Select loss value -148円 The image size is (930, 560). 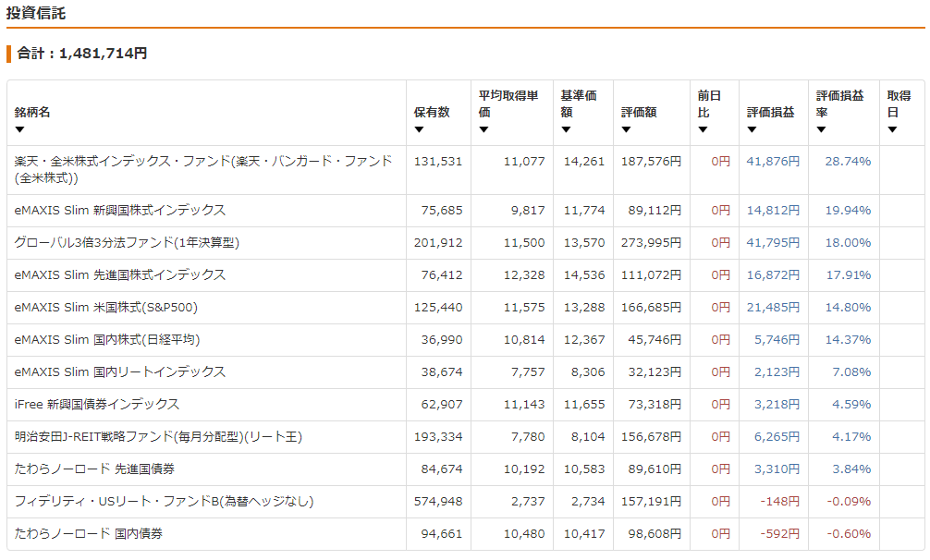(x=780, y=502)
